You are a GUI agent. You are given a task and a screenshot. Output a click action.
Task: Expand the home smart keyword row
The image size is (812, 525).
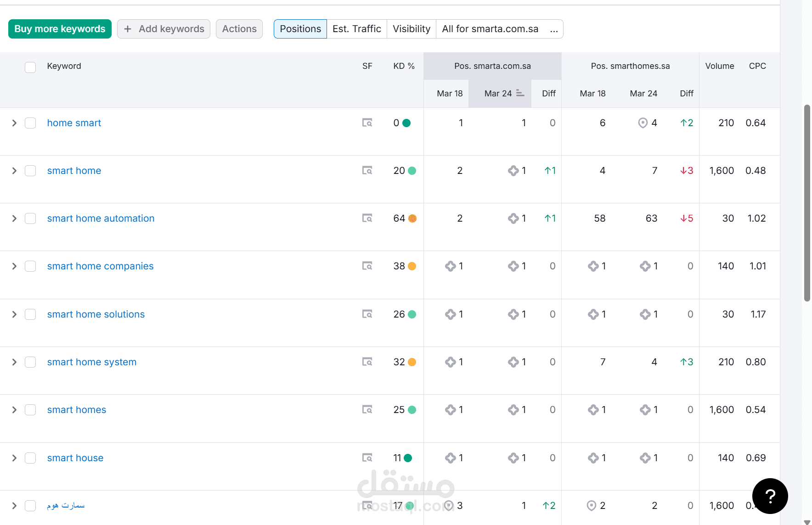coord(14,123)
